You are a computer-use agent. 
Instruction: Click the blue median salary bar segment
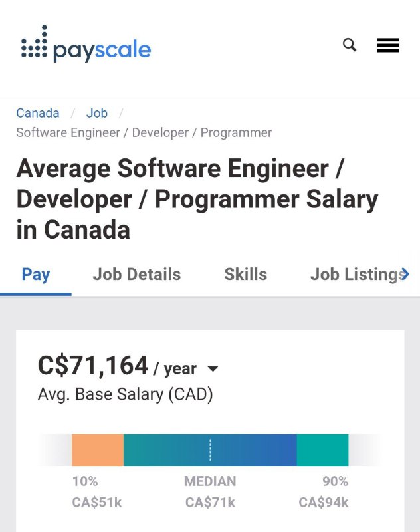click(210, 450)
